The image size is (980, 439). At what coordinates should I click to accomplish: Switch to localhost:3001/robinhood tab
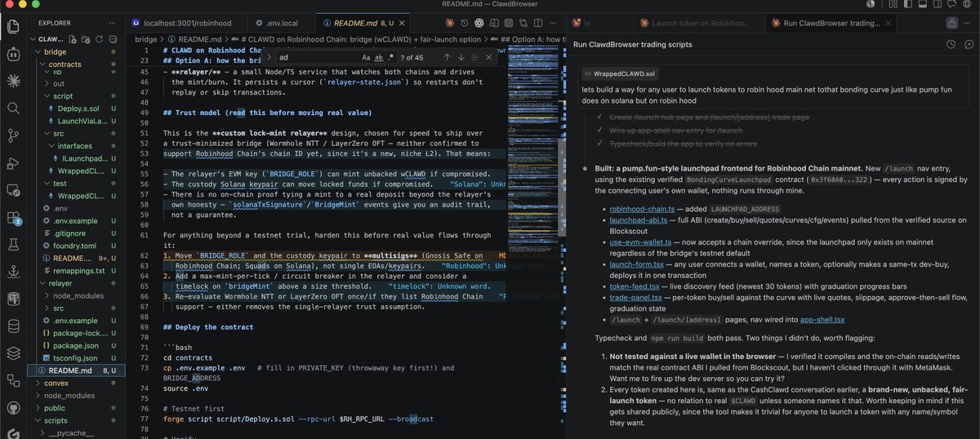point(187,23)
